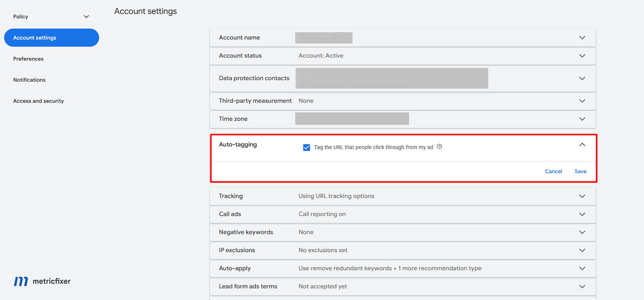Click the blurred Account name value
Viewport: 644px width, 300px height.
(x=324, y=38)
